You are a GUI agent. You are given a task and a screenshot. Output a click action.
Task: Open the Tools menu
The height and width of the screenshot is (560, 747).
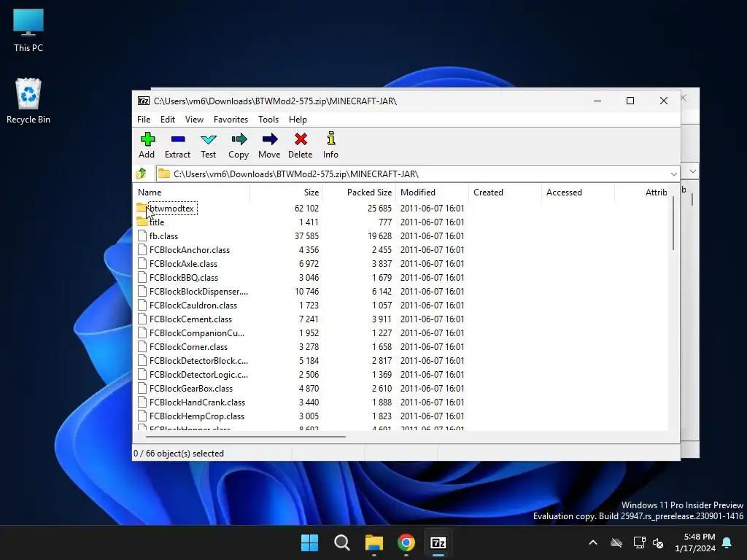coord(268,120)
